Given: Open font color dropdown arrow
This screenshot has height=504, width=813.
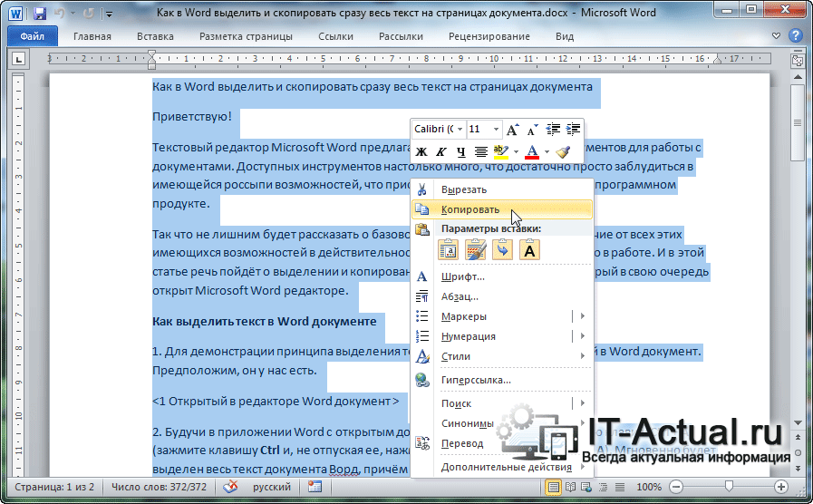Looking at the screenshot, I should [x=547, y=152].
